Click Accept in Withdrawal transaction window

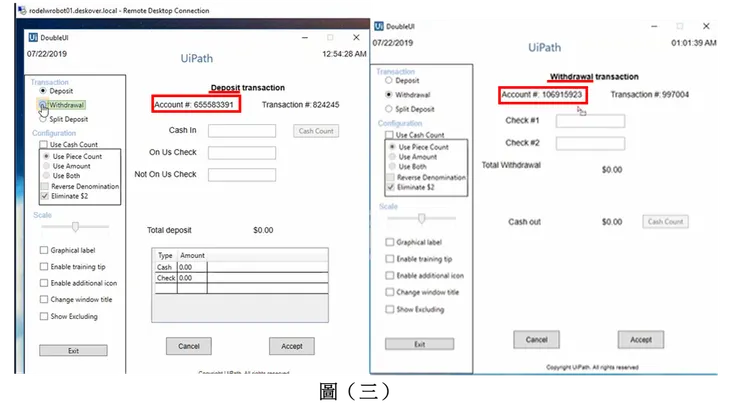pyautogui.click(x=641, y=339)
